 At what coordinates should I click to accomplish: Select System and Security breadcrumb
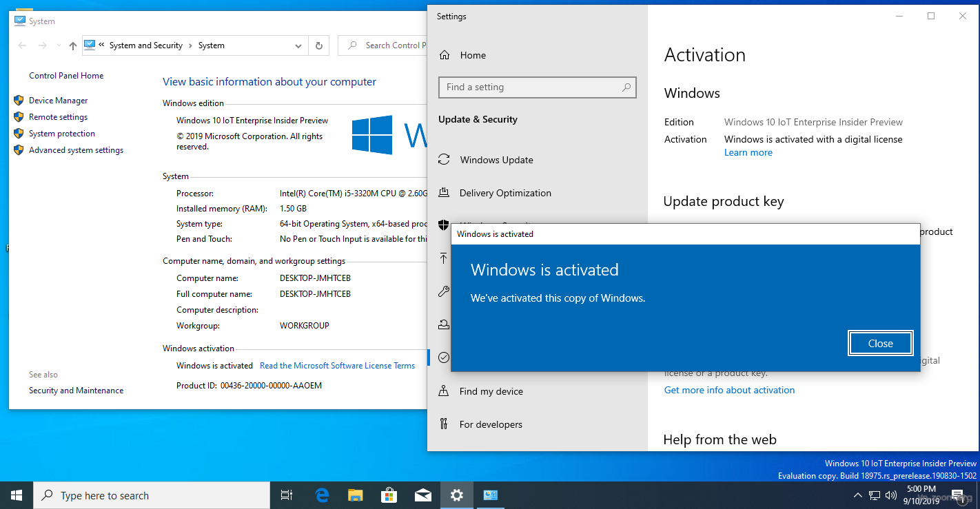click(146, 45)
